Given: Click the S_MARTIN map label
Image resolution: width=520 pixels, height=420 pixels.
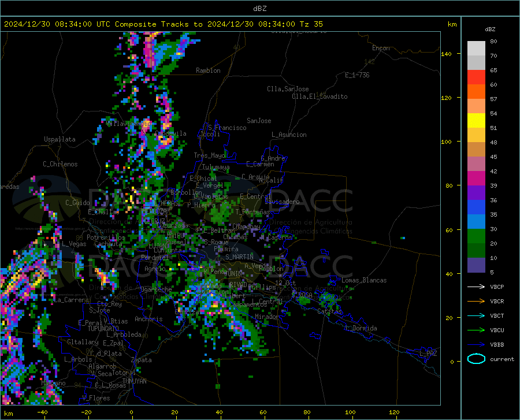Looking at the screenshot, I should coord(239,257).
